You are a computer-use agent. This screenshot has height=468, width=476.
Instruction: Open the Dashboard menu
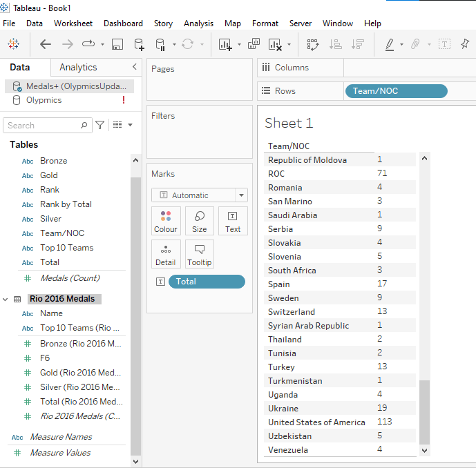point(123,23)
